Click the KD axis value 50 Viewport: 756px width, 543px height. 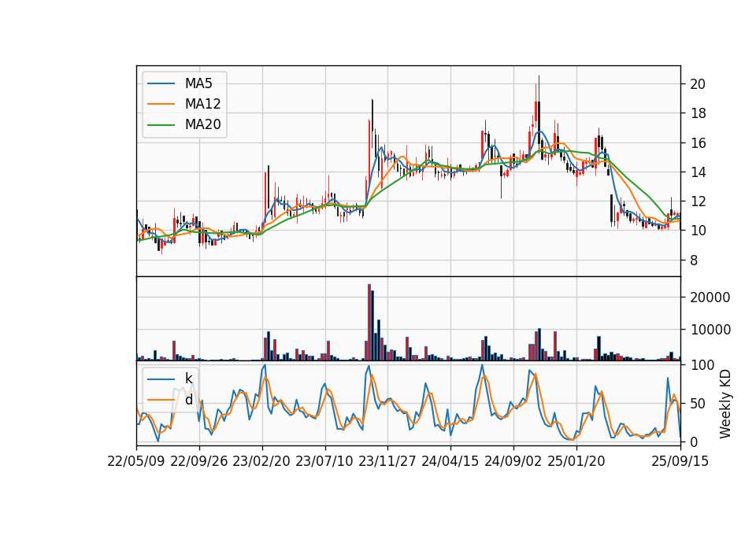pyautogui.click(x=698, y=403)
